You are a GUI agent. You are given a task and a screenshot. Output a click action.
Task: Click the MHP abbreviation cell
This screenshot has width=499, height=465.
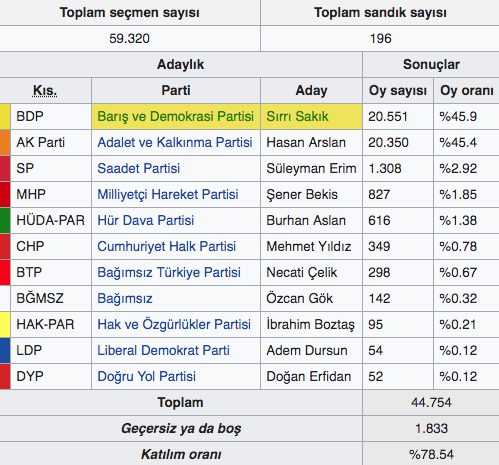click(51, 195)
